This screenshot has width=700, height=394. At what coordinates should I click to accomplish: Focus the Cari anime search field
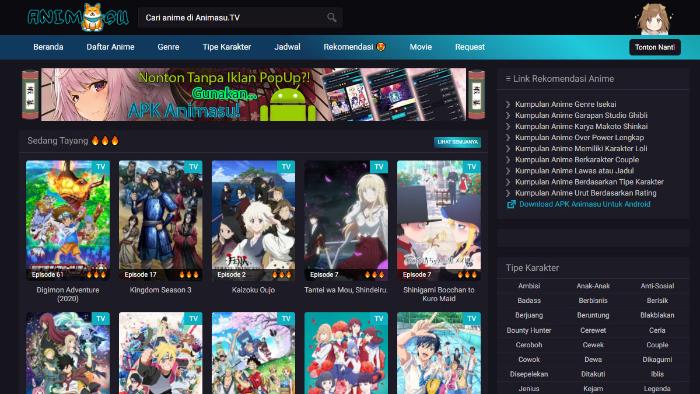point(240,17)
